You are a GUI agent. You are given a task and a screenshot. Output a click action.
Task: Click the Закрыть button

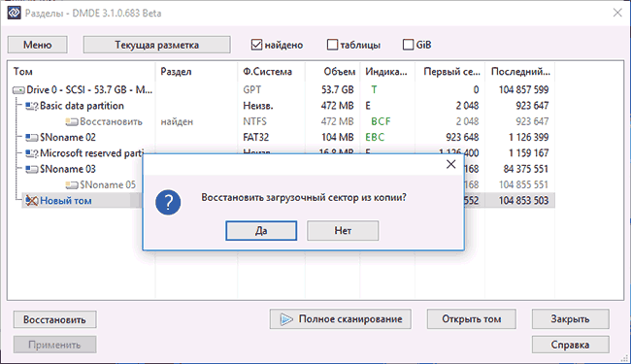[x=570, y=319]
